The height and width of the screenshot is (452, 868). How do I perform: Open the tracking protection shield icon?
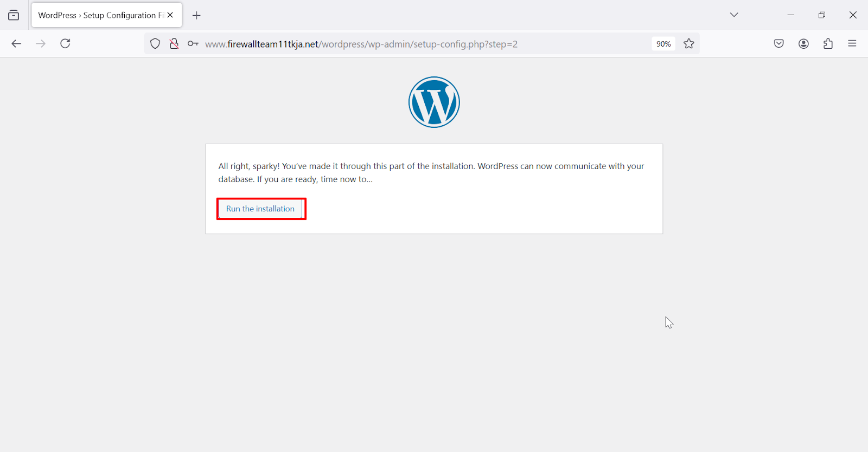tap(155, 44)
